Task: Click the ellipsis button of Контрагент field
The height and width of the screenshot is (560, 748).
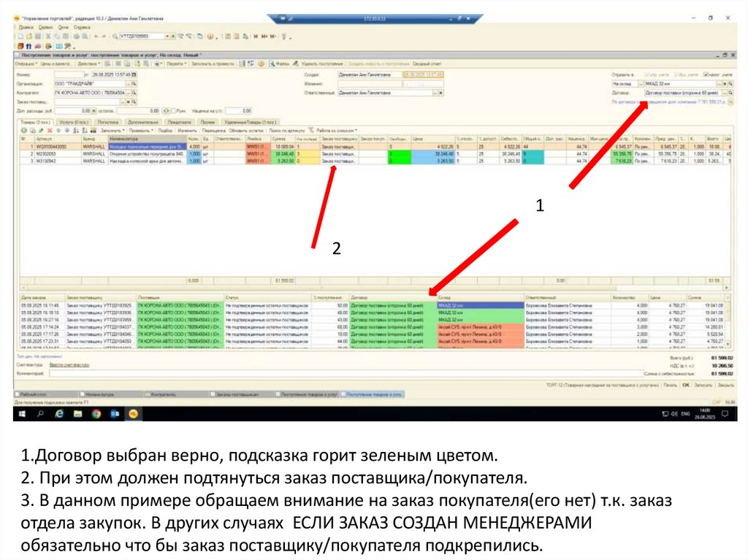Action: (129, 93)
